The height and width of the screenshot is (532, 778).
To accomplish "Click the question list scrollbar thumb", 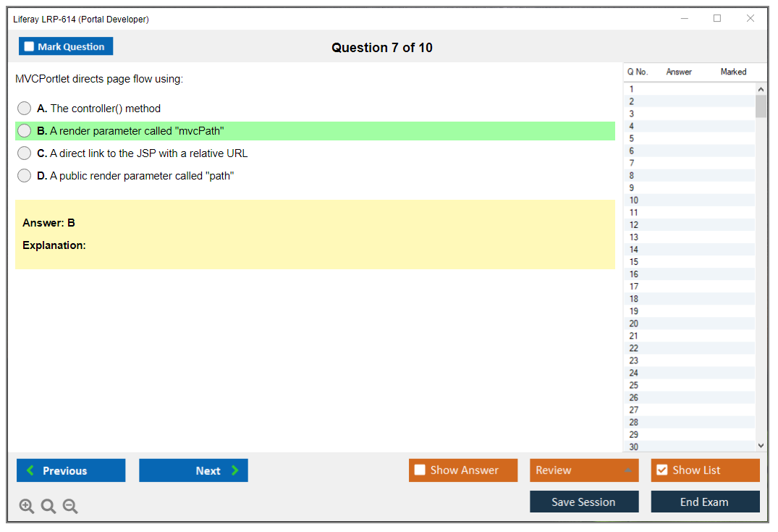I will (761, 106).
